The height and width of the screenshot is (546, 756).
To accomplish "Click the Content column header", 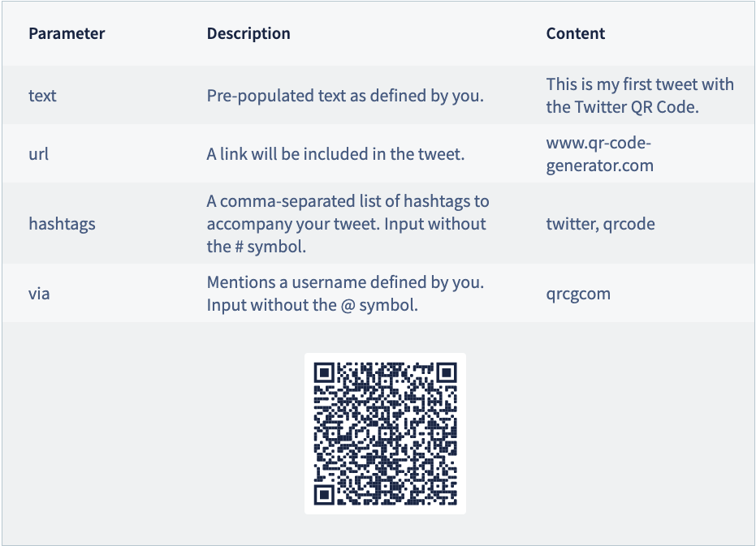I will pyautogui.click(x=576, y=33).
